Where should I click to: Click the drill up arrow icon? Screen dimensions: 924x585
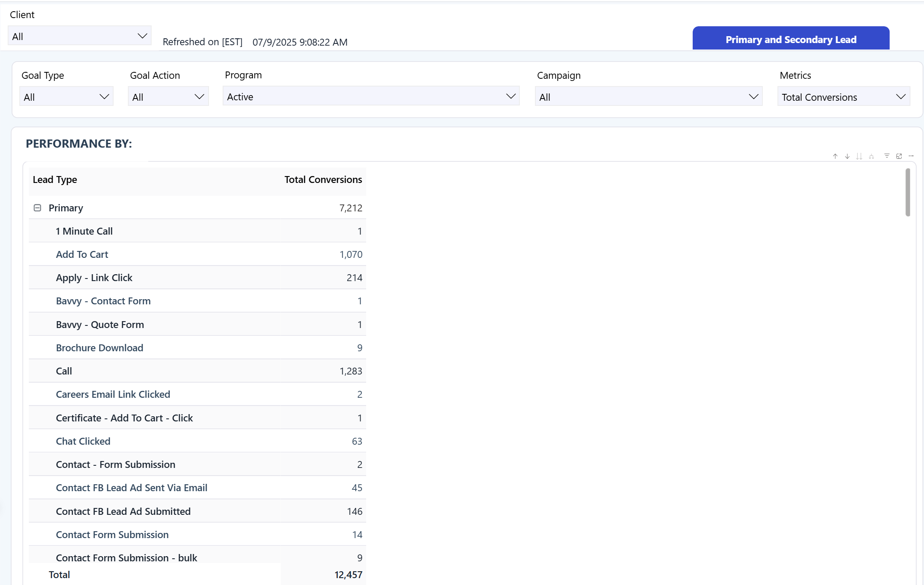coord(835,156)
